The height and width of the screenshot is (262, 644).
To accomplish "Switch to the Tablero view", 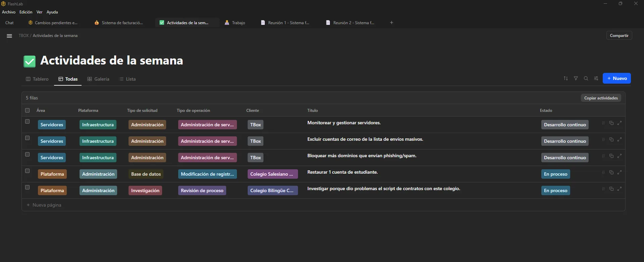I will point(37,79).
